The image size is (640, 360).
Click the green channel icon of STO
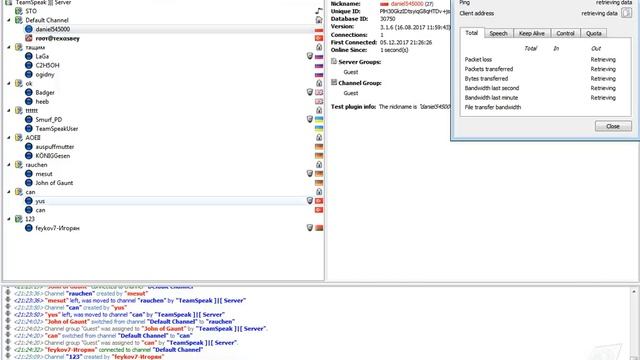(18, 11)
